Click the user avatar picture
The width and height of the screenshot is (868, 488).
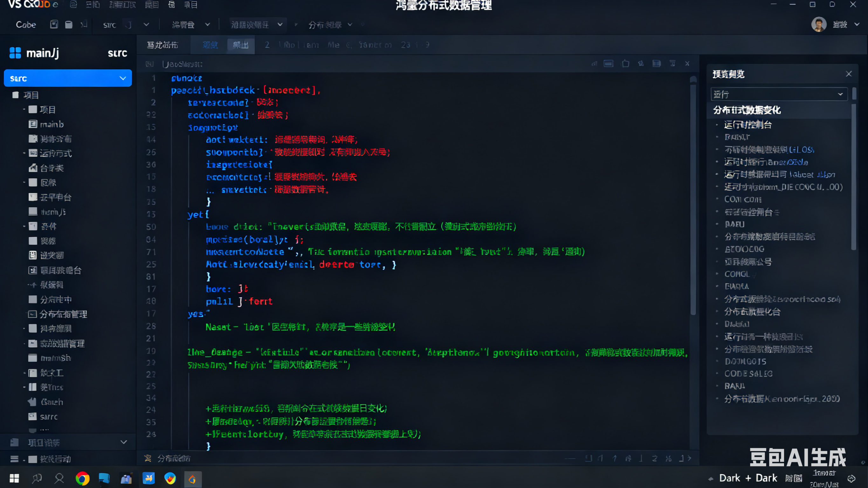(x=818, y=24)
